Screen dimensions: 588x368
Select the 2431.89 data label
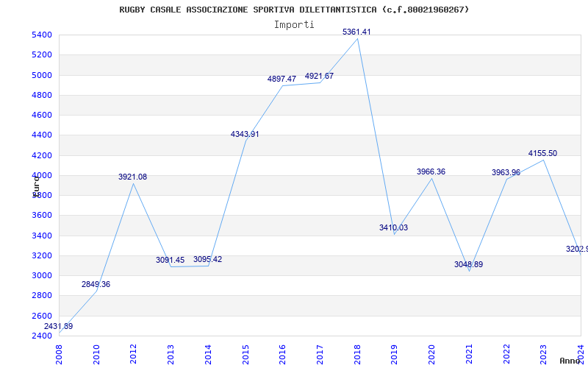pyautogui.click(x=59, y=326)
